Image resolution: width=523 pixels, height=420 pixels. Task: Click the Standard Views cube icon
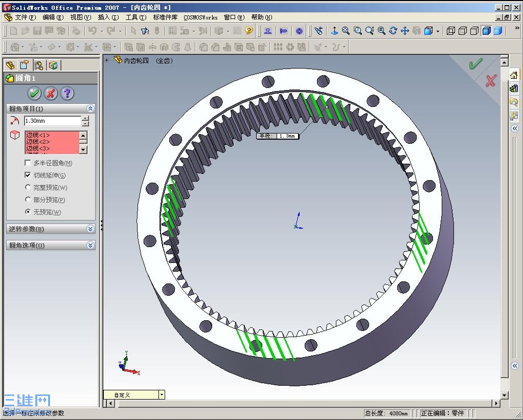[428, 31]
